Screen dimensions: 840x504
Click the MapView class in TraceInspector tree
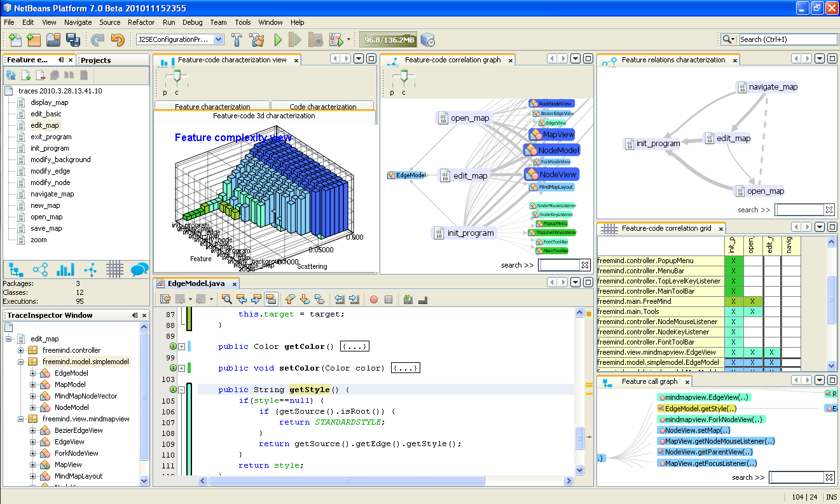point(68,465)
